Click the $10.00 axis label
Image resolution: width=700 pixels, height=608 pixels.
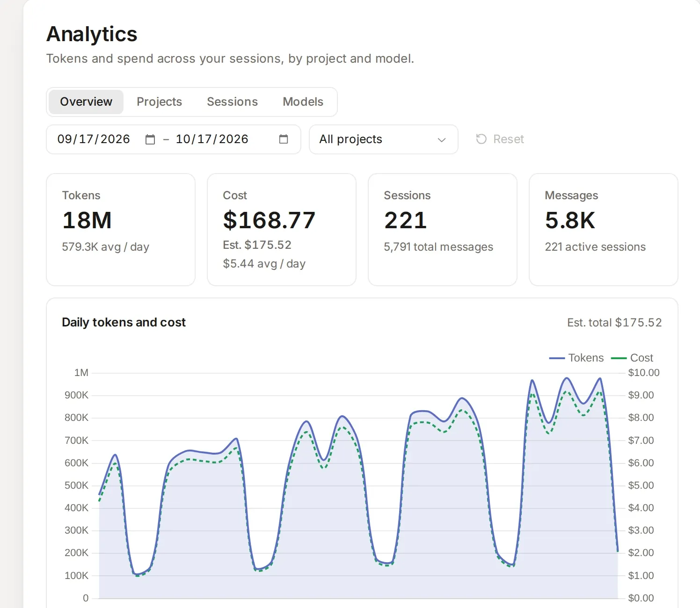(644, 373)
